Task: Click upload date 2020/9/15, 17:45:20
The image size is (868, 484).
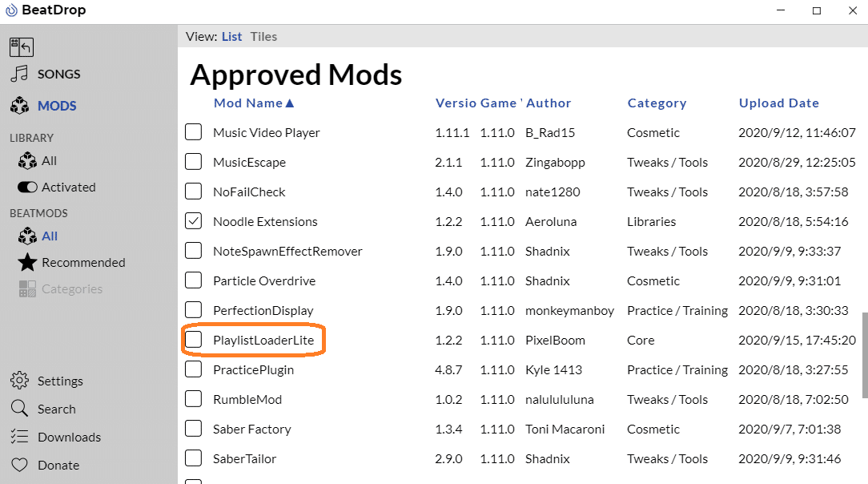Action: click(798, 340)
